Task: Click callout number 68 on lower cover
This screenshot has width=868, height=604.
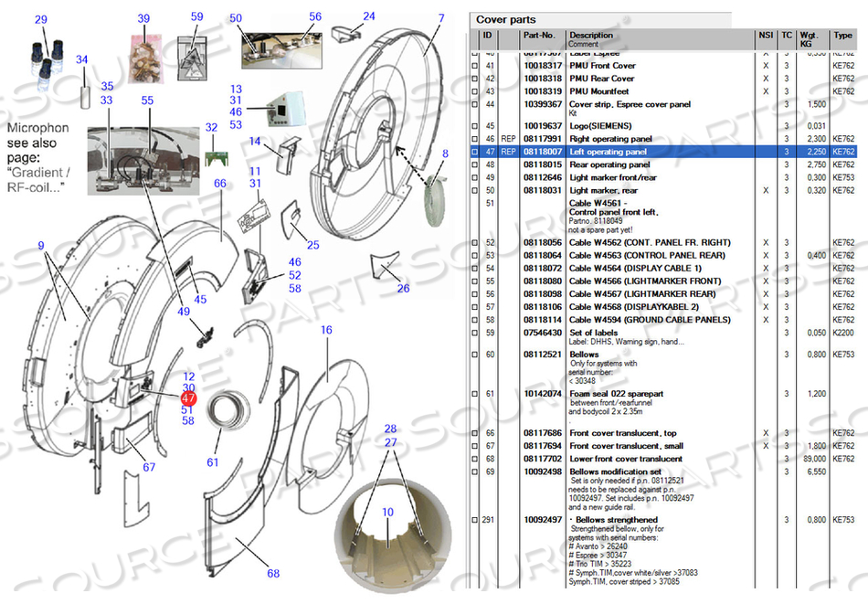Action: pyautogui.click(x=273, y=573)
